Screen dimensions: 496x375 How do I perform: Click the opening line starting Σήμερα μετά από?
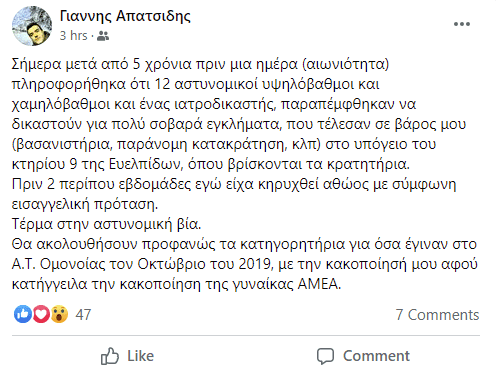tap(200, 64)
